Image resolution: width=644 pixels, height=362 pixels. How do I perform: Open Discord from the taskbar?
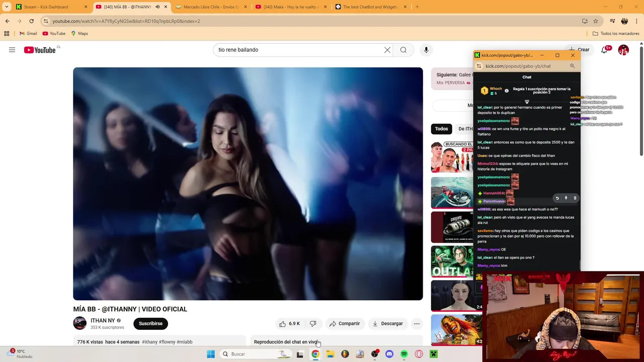[x=389, y=354]
